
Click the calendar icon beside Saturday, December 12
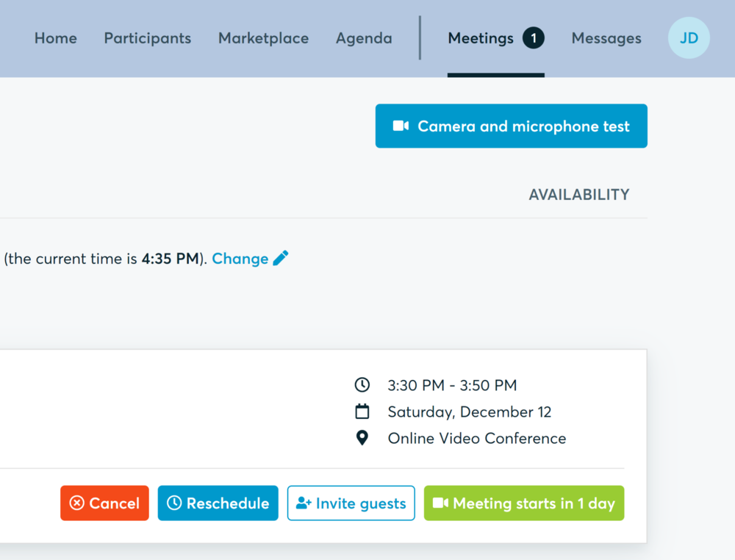point(362,412)
